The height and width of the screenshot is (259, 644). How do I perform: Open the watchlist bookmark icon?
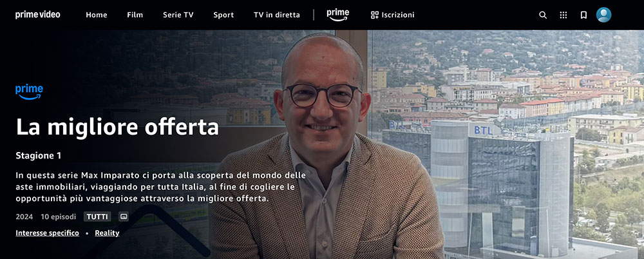tap(583, 15)
